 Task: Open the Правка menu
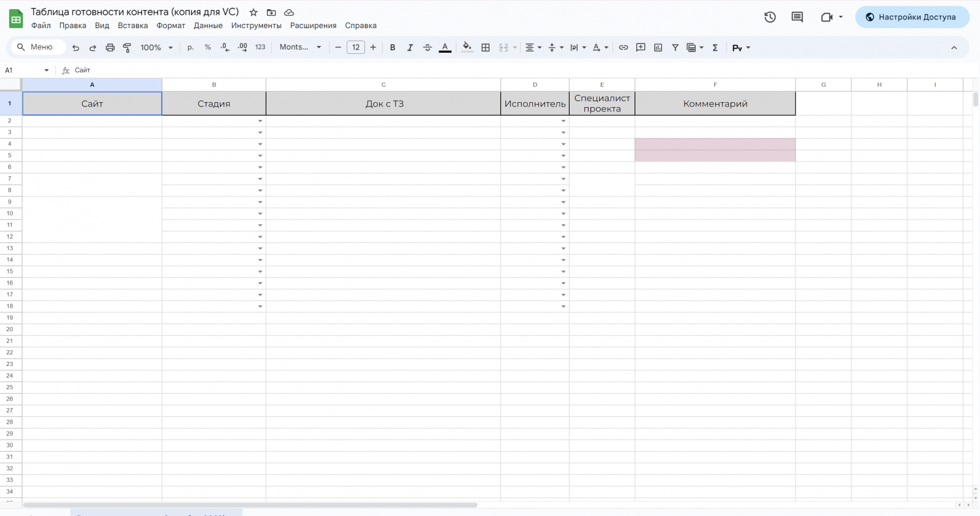pyautogui.click(x=73, y=26)
